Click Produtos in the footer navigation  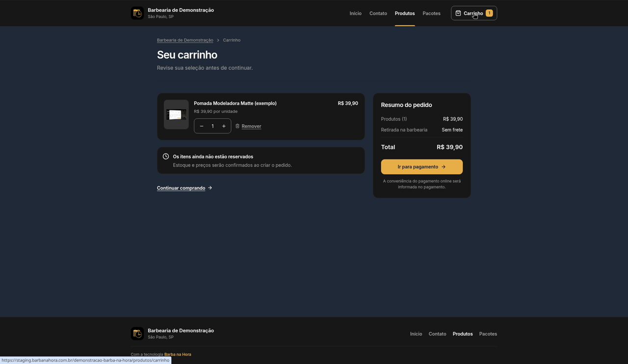463,334
